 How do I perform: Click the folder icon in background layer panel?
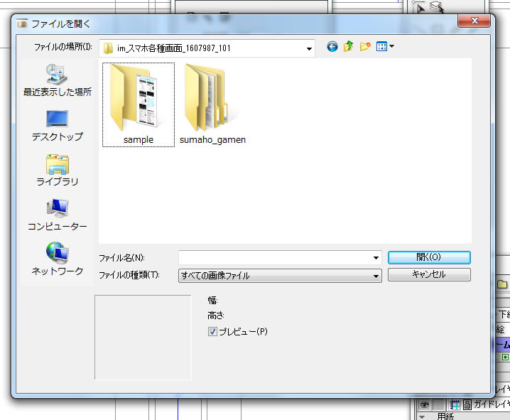(x=502, y=285)
